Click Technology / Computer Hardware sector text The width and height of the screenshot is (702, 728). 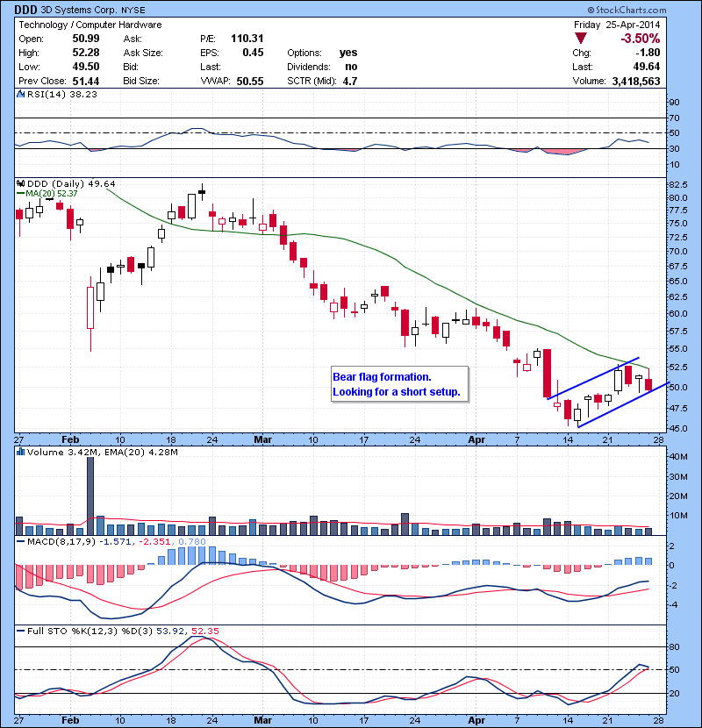coord(90,25)
